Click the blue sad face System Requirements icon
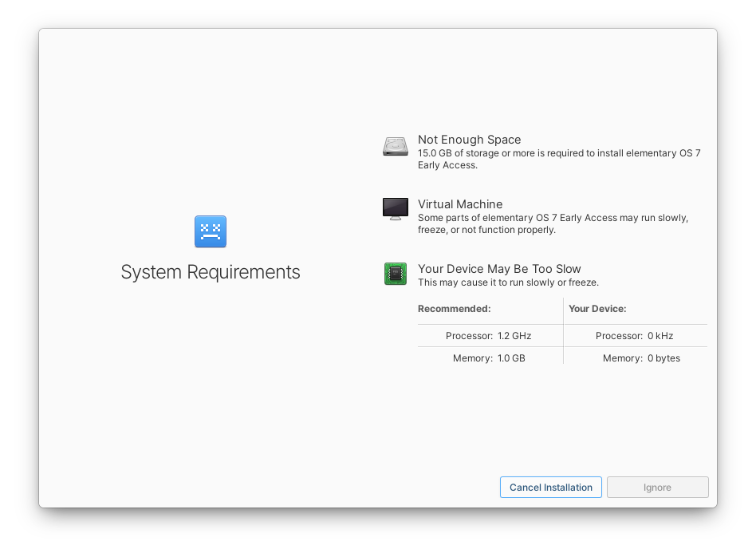 tap(210, 231)
